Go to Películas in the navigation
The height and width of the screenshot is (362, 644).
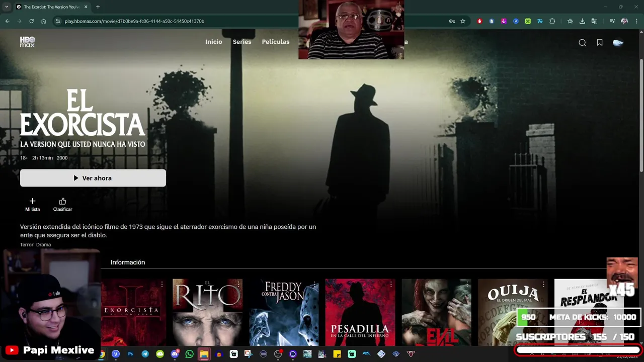tap(276, 42)
